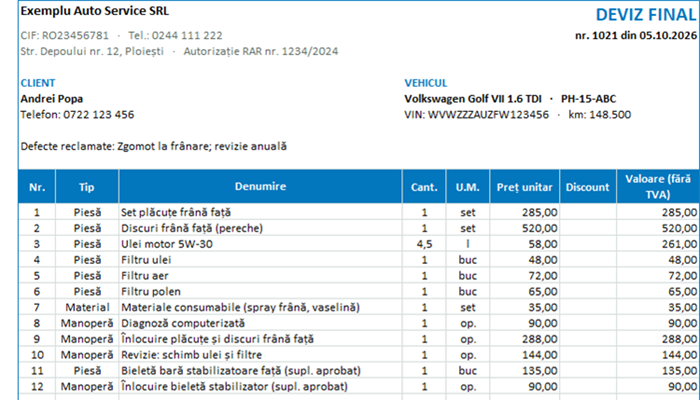Click 'Telefon: 0722 123 456'
This screenshot has height=400, width=700.
(x=77, y=115)
